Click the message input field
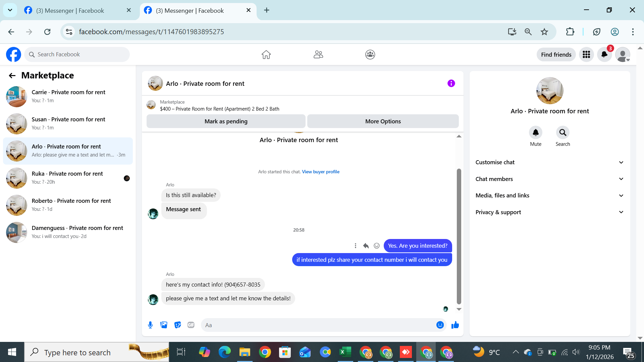 [319, 325]
